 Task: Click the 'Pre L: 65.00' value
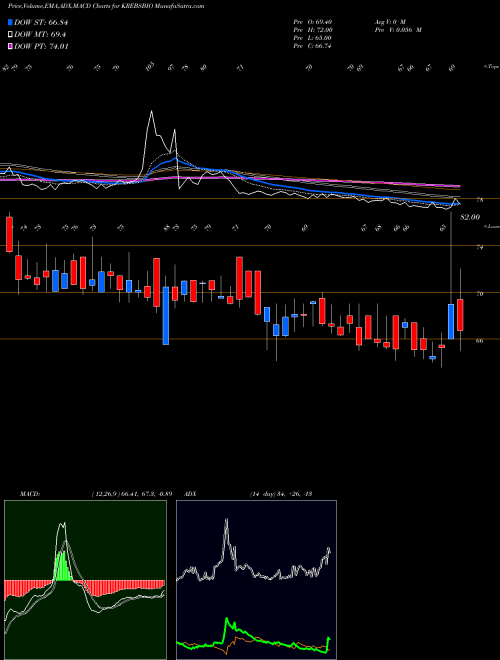coord(313,38)
